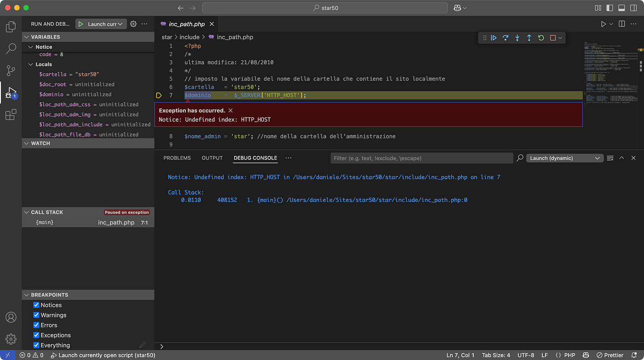Click the debug console input prompt
The width and height of the screenshot is (644, 360).
click(399, 346)
